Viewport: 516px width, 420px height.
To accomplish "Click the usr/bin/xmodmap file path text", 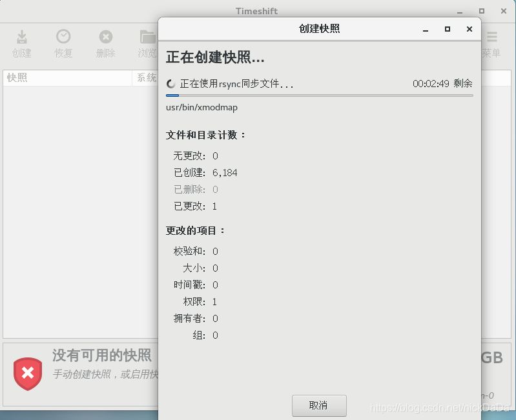I will pos(201,108).
